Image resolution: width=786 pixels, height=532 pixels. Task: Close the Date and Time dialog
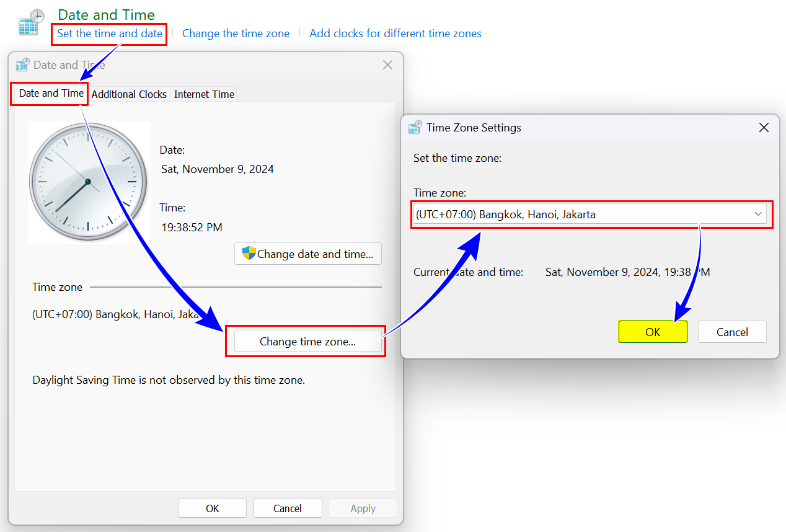387,65
